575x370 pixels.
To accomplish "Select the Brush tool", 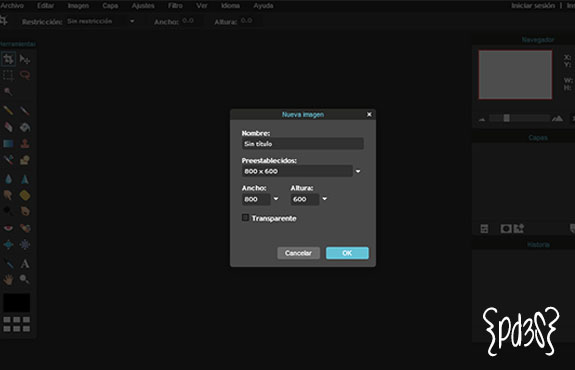I will pyautogui.click(x=25, y=110).
